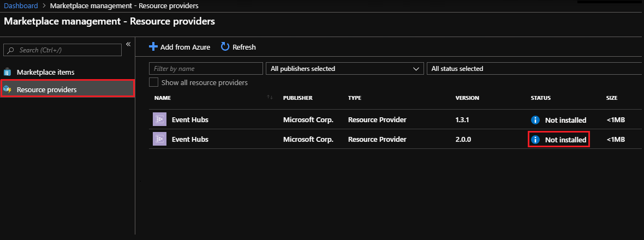This screenshot has width=644, height=240.
Task: Click the Filter by name field
Action: pyautogui.click(x=206, y=69)
